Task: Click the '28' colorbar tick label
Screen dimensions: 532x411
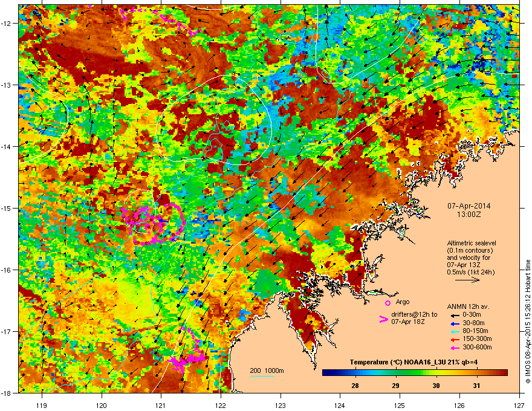Action: click(355, 386)
